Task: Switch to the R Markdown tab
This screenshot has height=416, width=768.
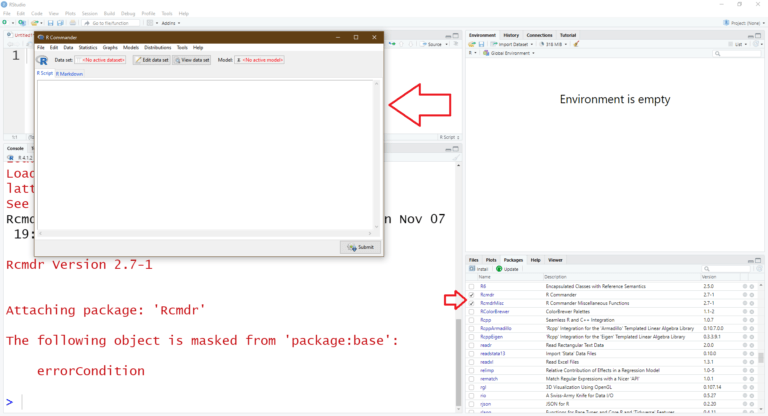Action: [x=70, y=73]
